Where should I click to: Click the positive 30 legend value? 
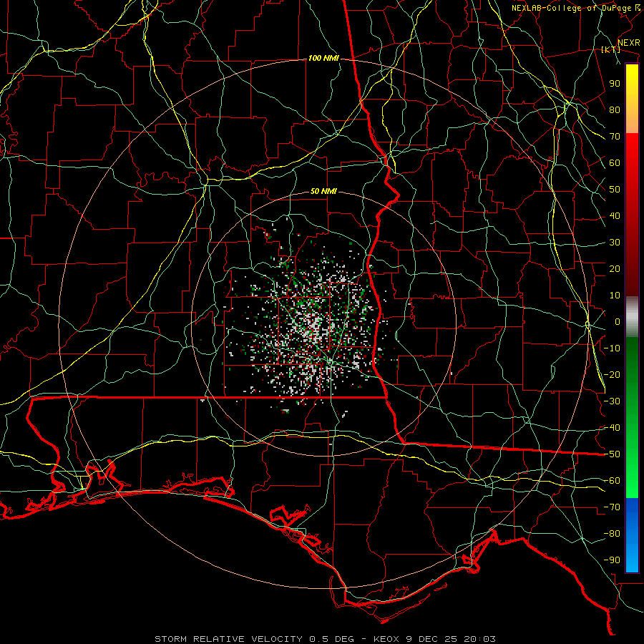(x=615, y=243)
